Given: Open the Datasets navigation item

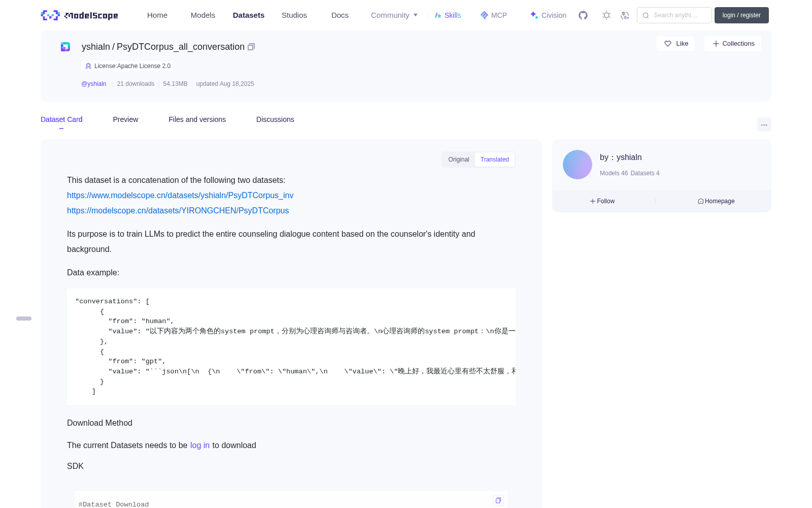Looking at the screenshot, I should (x=249, y=15).
